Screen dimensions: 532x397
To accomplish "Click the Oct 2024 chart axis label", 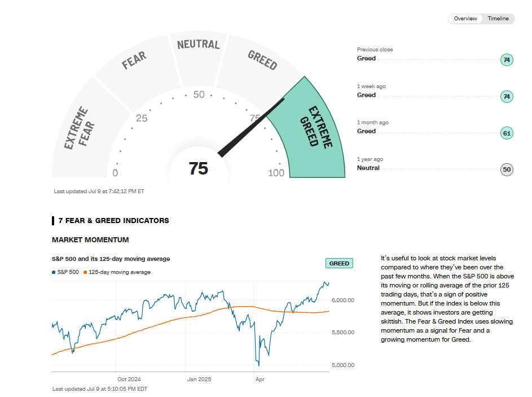I will point(129,379).
